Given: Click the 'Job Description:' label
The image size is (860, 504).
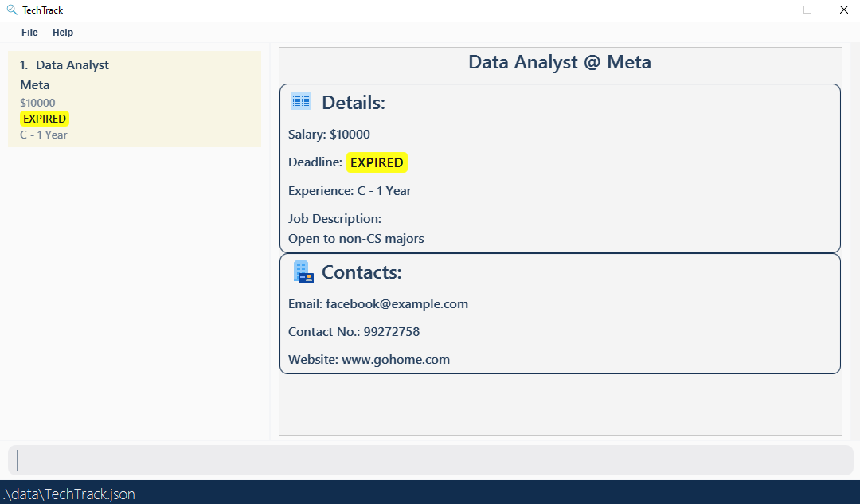Looking at the screenshot, I should coord(334,219).
